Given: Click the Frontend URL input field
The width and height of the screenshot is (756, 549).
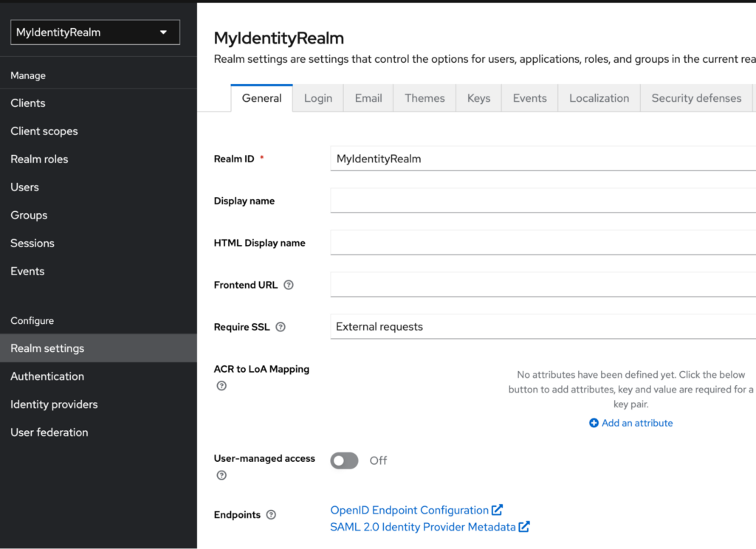Looking at the screenshot, I should pos(543,284).
